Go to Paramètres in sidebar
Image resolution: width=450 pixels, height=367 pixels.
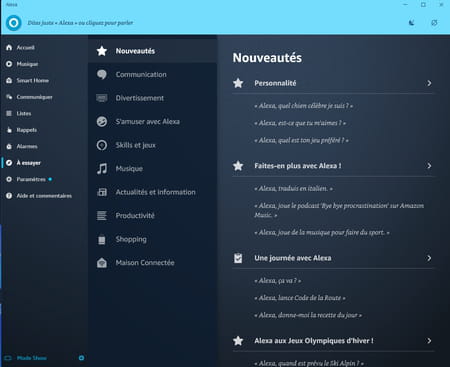tap(31, 179)
